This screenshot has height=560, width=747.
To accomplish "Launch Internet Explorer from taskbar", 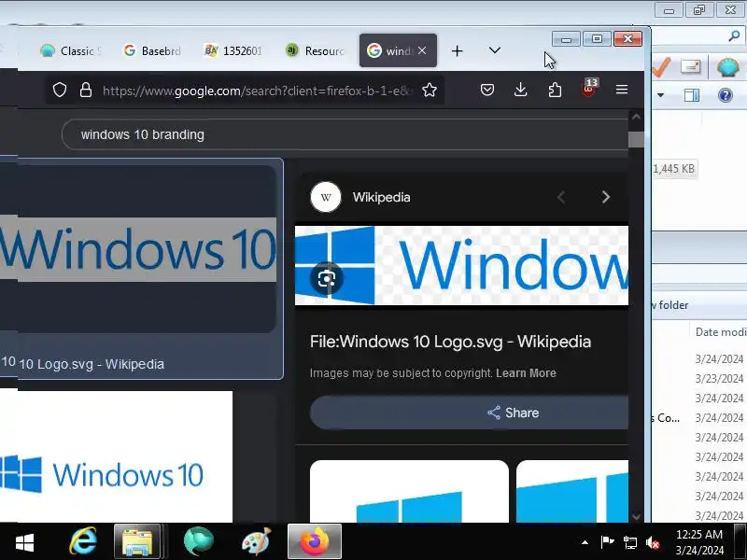I will pos(83,542).
